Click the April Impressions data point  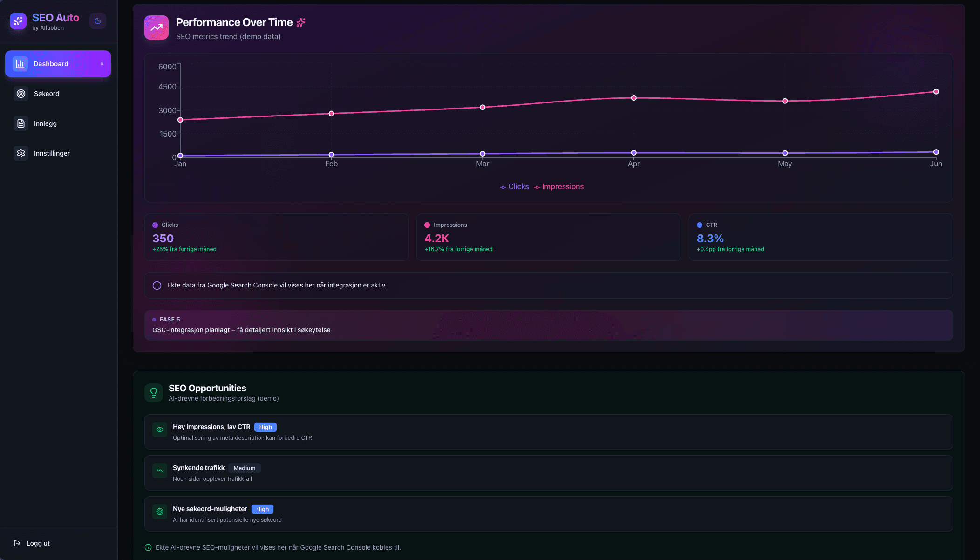point(633,98)
